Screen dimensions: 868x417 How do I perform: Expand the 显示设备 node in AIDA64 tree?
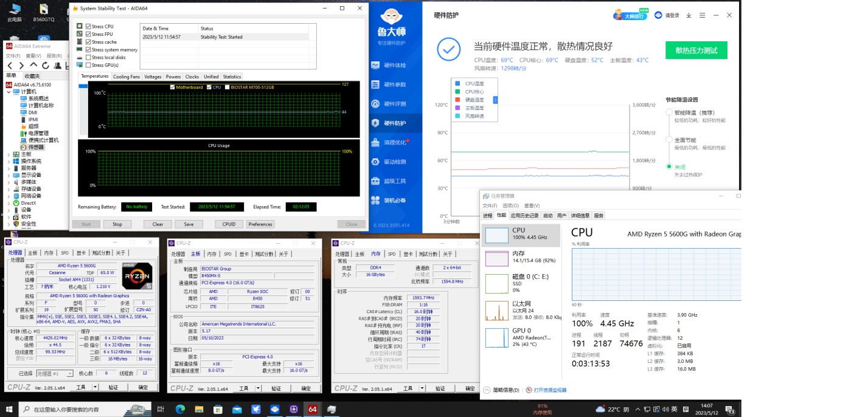click(x=9, y=175)
